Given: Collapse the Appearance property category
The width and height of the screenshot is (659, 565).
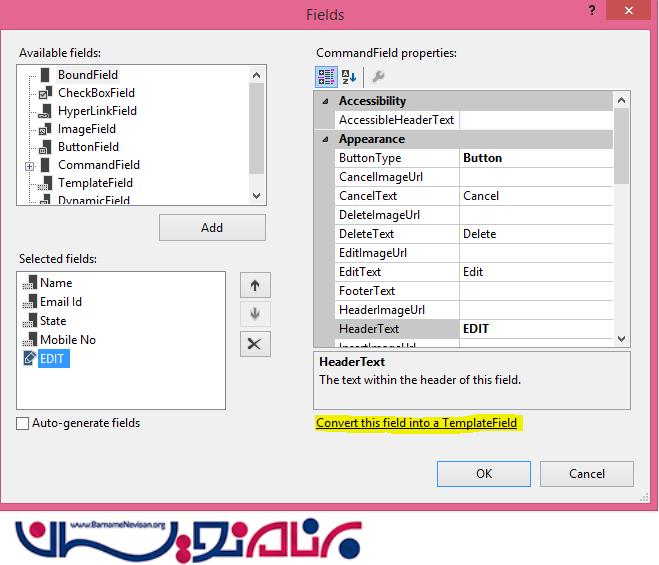Looking at the screenshot, I should pos(324,139).
